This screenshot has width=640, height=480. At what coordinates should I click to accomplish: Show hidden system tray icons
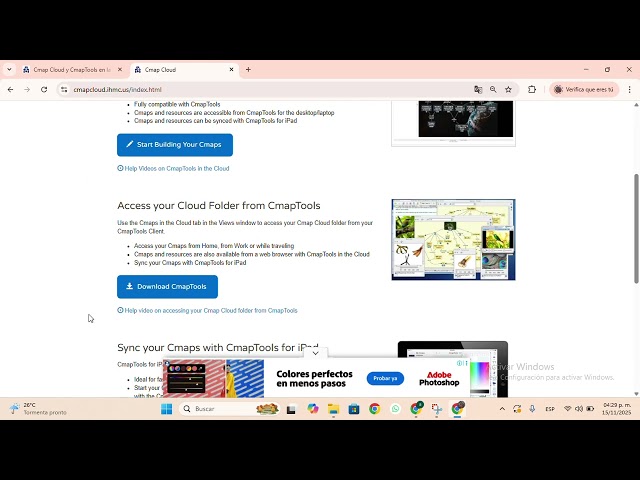click(x=502, y=409)
